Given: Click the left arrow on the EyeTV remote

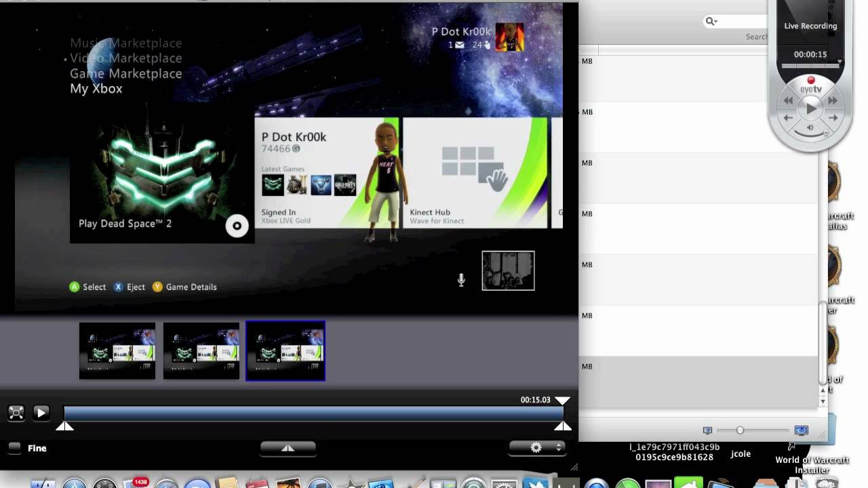Looking at the screenshot, I should pos(788,118).
